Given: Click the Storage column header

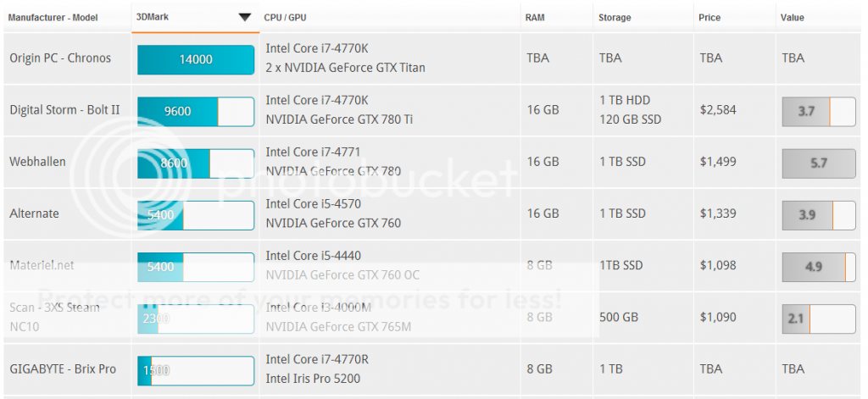Looking at the screenshot, I should click(615, 18).
